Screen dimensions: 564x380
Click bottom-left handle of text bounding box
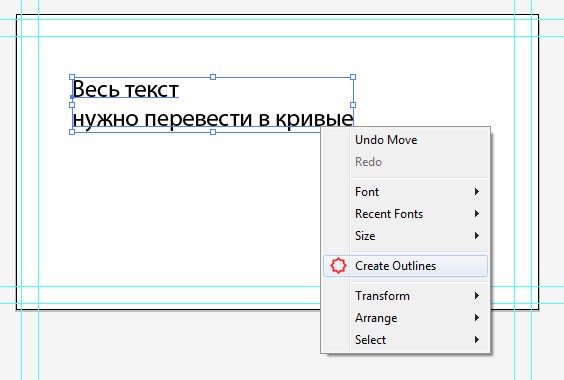tap(72, 132)
